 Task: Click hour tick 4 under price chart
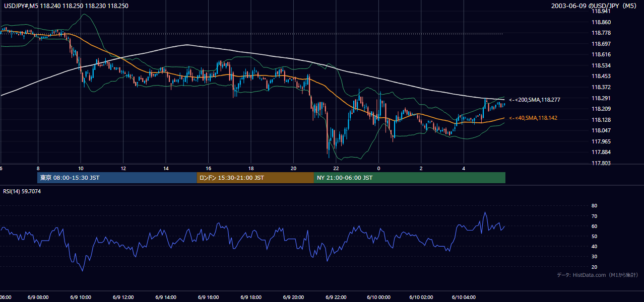pyautogui.click(x=463, y=168)
